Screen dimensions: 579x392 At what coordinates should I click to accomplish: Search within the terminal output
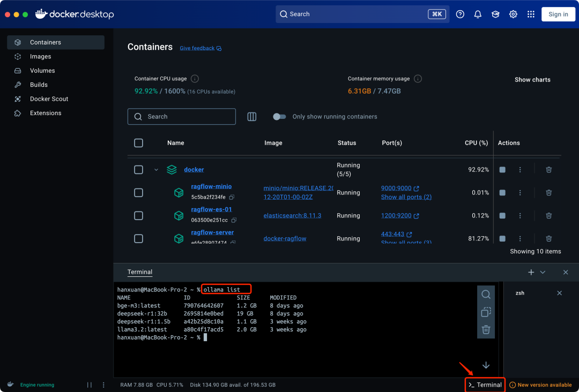[x=486, y=295]
